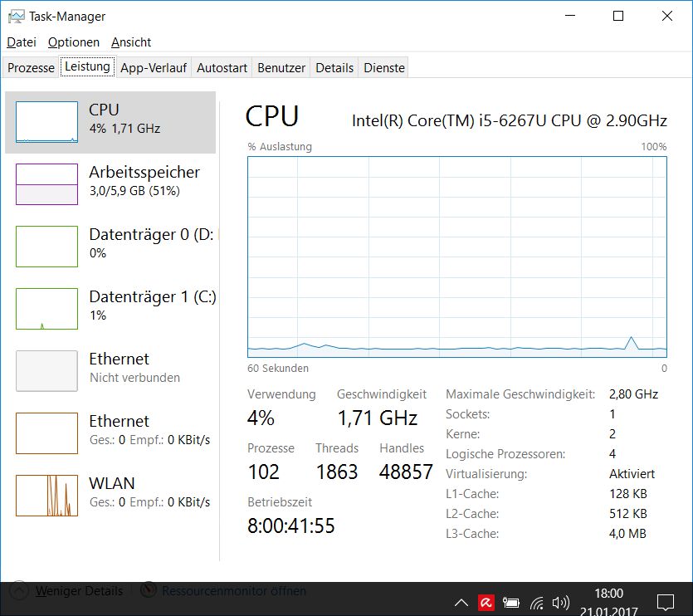Image resolution: width=693 pixels, height=616 pixels.
Task: Click the Logische Prozessoren label
Action: click(505, 454)
